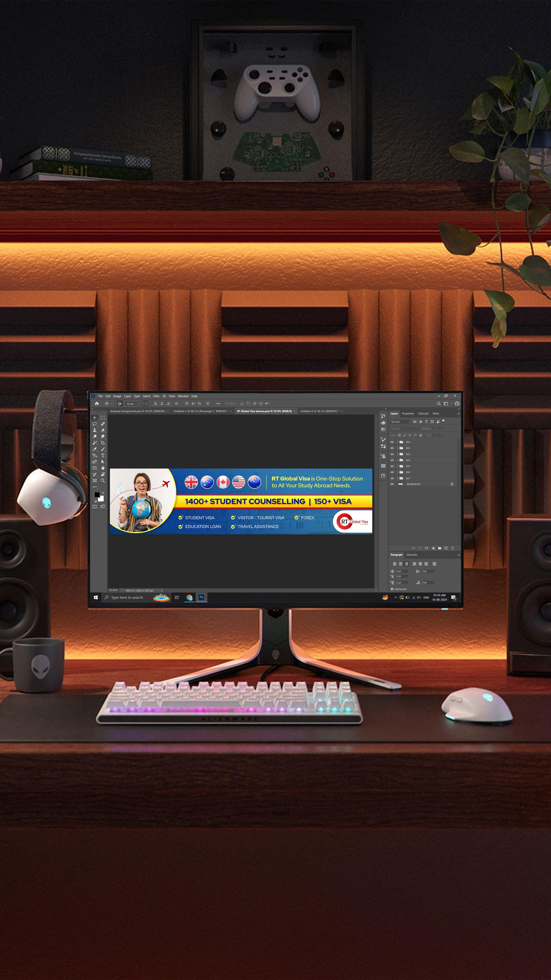Select the Zoom magnifier tool in toolbox
This screenshot has width=551, height=980.
tap(103, 480)
